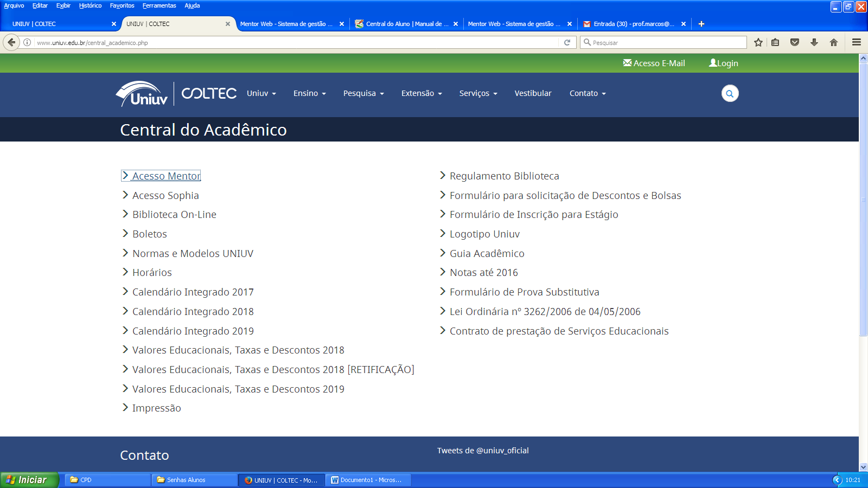This screenshot has height=488, width=868.
Task: Click the Pesquisar browser search field
Action: point(667,42)
